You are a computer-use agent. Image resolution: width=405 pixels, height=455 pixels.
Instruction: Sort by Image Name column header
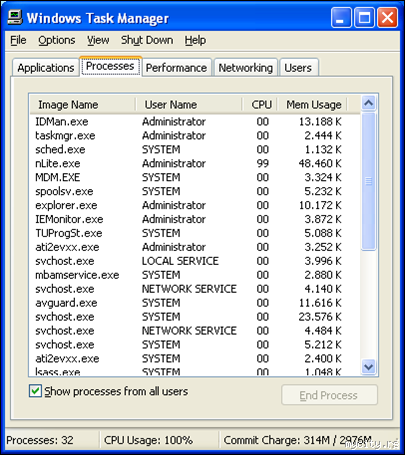[83, 104]
